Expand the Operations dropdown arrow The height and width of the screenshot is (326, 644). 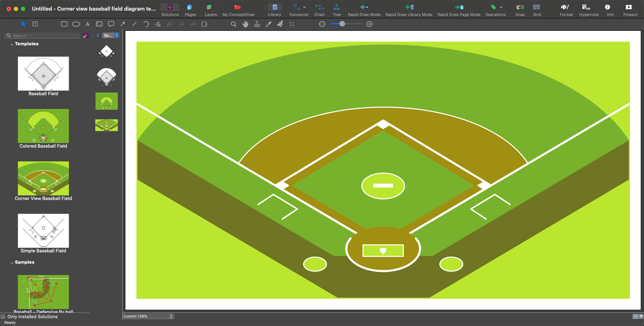tap(501, 7)
